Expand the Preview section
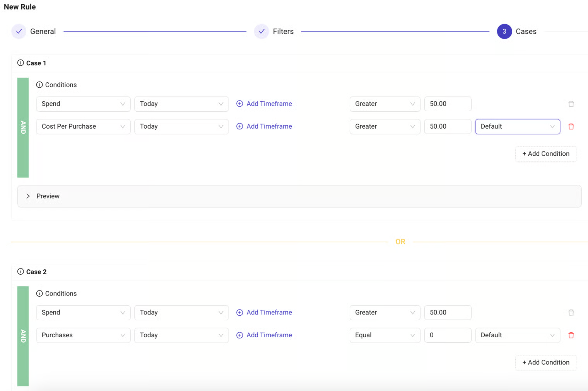 pyautogui.click(x=28, y=196)
